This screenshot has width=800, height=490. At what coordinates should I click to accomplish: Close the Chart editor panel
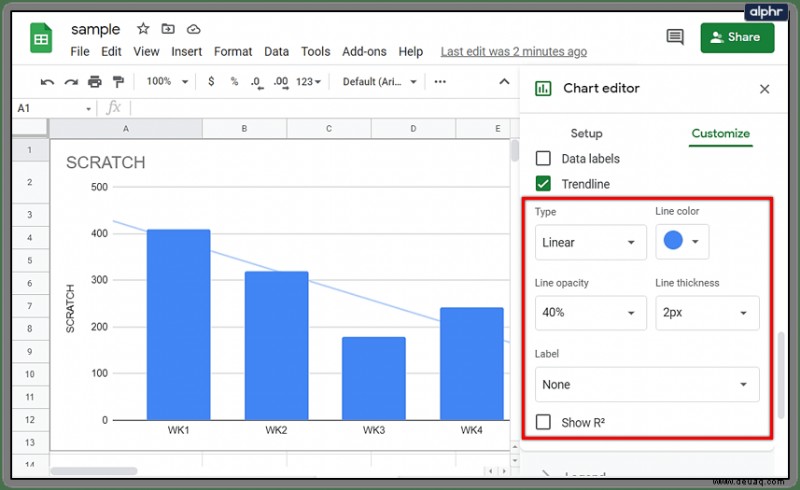(764, 89)
